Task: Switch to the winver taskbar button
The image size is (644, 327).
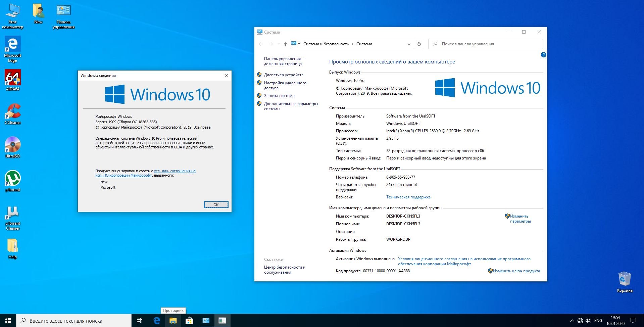Action: (222, 321)
